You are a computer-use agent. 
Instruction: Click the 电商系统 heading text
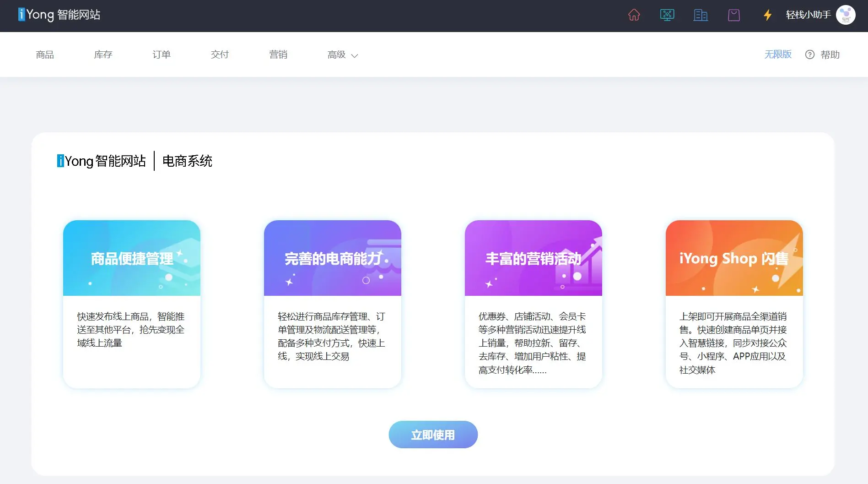tap(187, 161)
